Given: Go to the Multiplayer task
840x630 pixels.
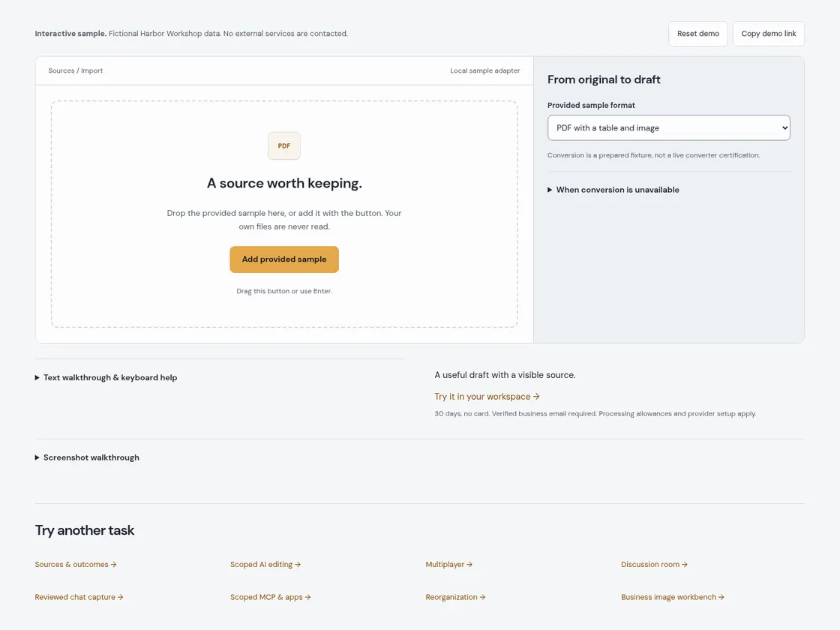Looking at the screenshot, I should (449, 565).
